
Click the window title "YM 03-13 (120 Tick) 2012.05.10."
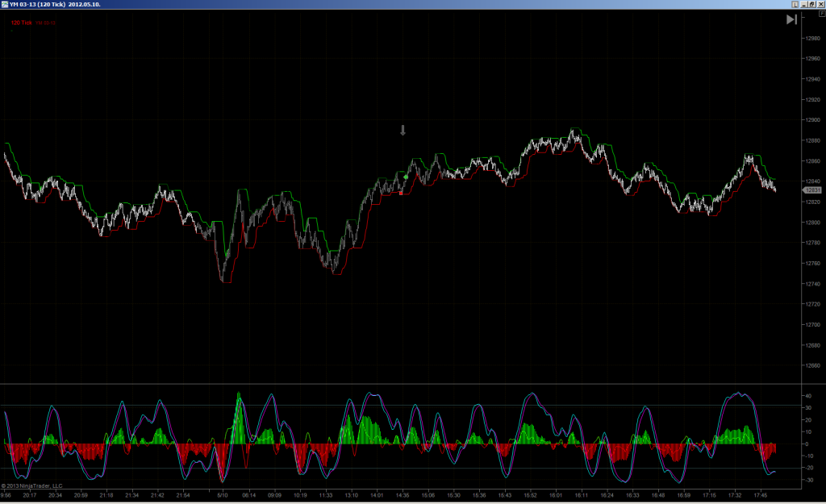[x=56, y=4]
